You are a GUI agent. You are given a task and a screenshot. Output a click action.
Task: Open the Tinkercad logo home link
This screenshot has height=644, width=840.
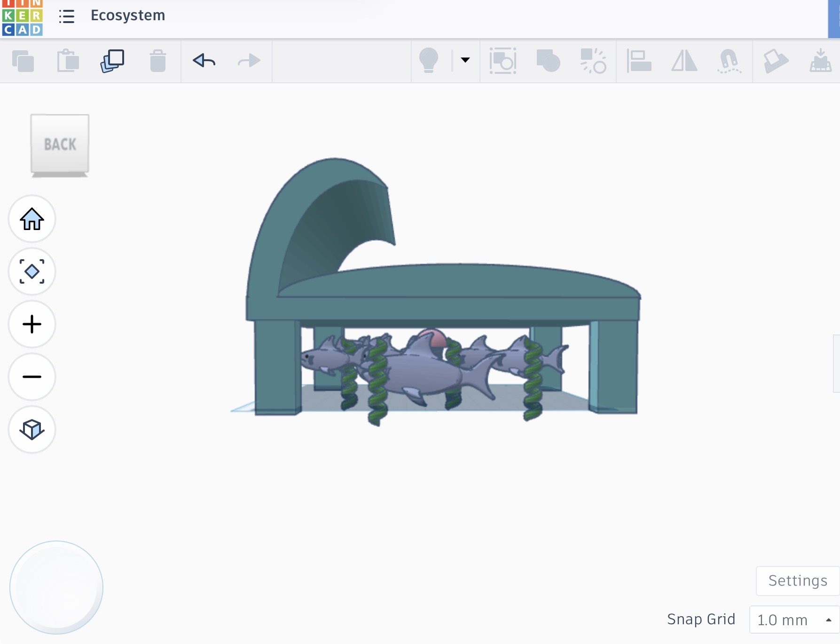pos(22,18)
